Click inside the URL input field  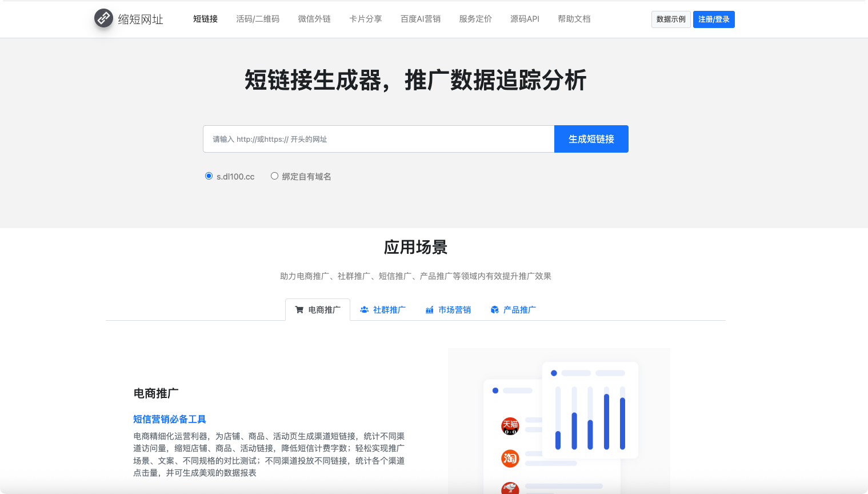(377, 138)
